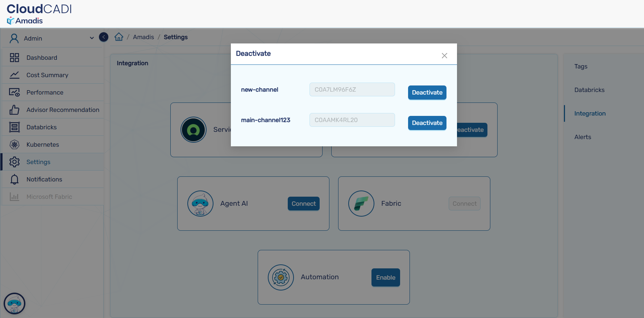
Task: Open the Alerts settings tab
Action: click(582, 137)
